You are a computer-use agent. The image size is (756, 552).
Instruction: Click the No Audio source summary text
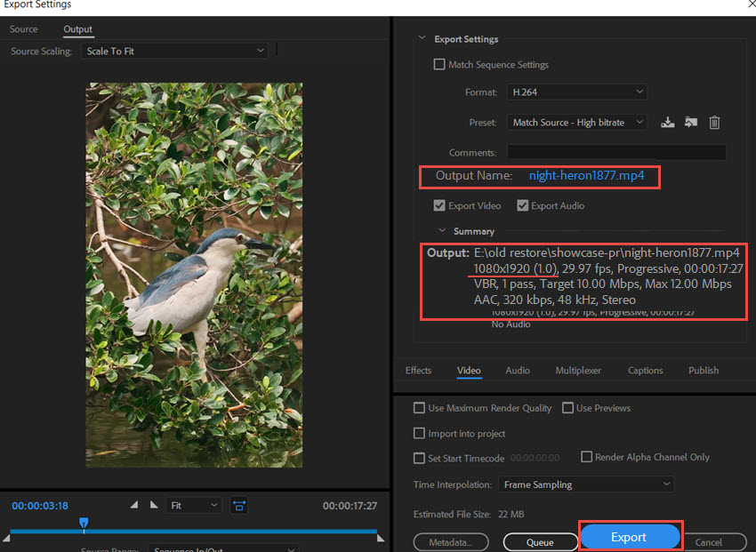(x=511, y=324)
